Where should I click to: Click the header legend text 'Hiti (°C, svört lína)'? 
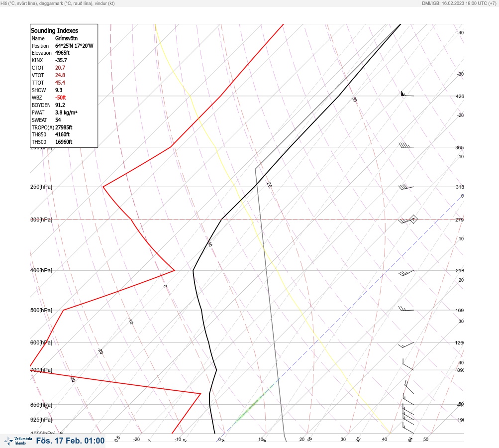[19, 3]
